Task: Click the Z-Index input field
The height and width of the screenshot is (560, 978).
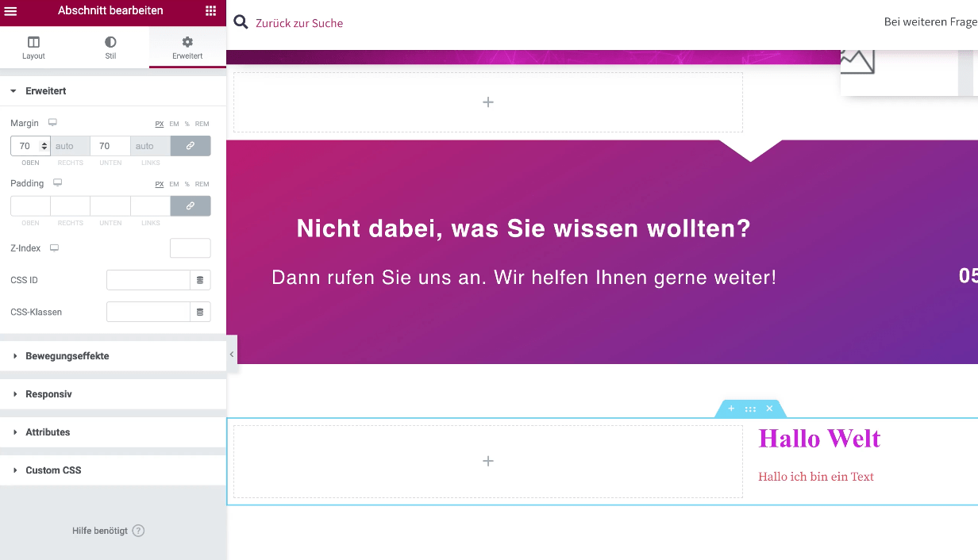Action: [x=191, y=248]
